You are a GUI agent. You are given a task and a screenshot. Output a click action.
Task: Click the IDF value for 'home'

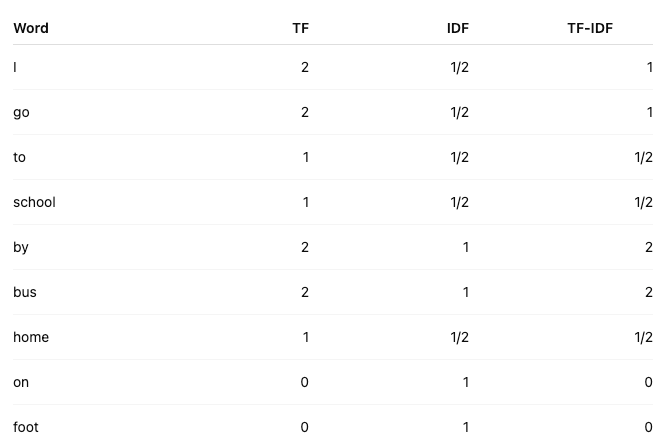459,337
